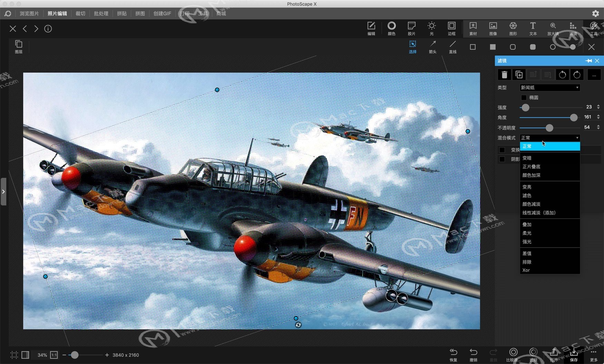This screenshot has width=604, height=364.
Task: Select the 箭头 arrow tool
Action: (433, 47)
